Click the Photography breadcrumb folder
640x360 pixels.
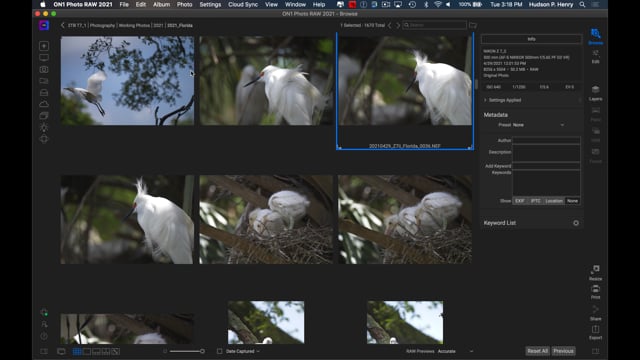(102, 25)
